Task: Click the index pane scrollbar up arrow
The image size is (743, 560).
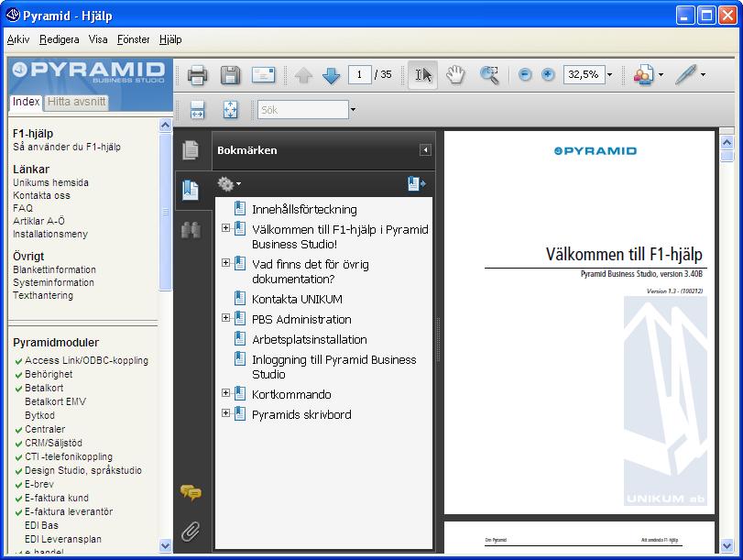Action: (165, 126)
